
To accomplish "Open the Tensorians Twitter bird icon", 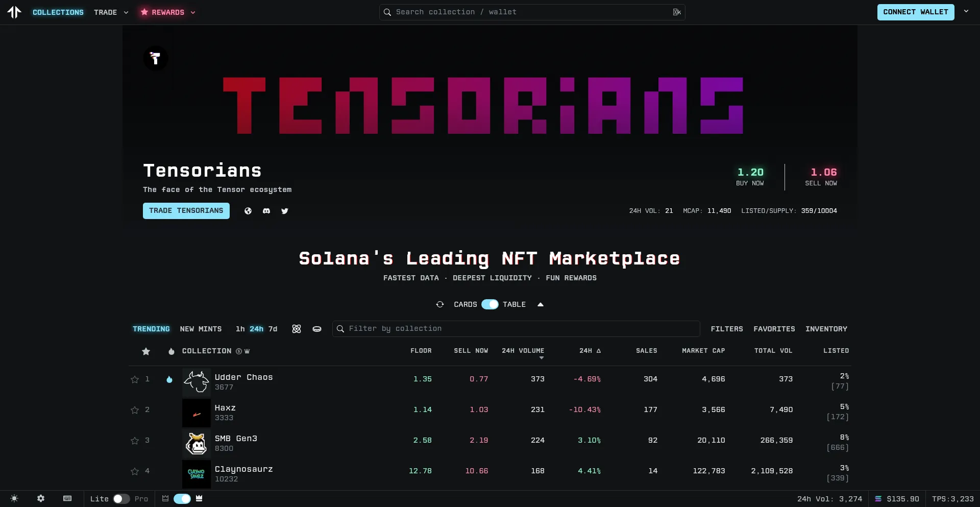I will click(285, 211).
